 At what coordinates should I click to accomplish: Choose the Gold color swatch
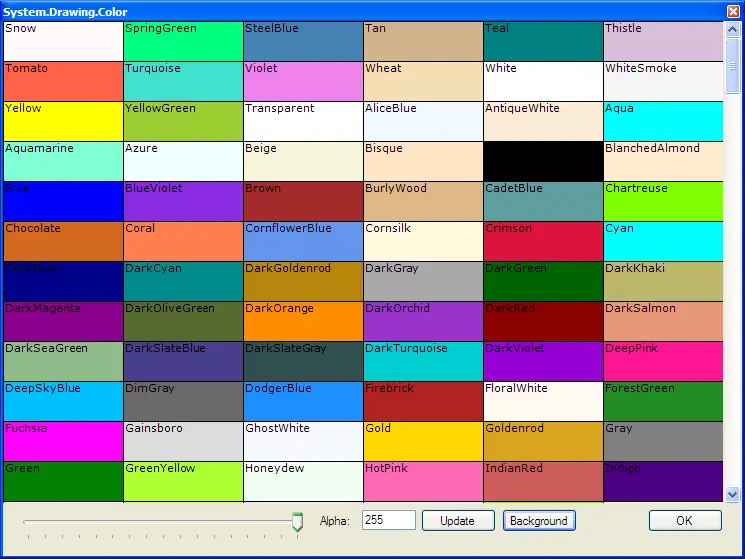point(423,441)
